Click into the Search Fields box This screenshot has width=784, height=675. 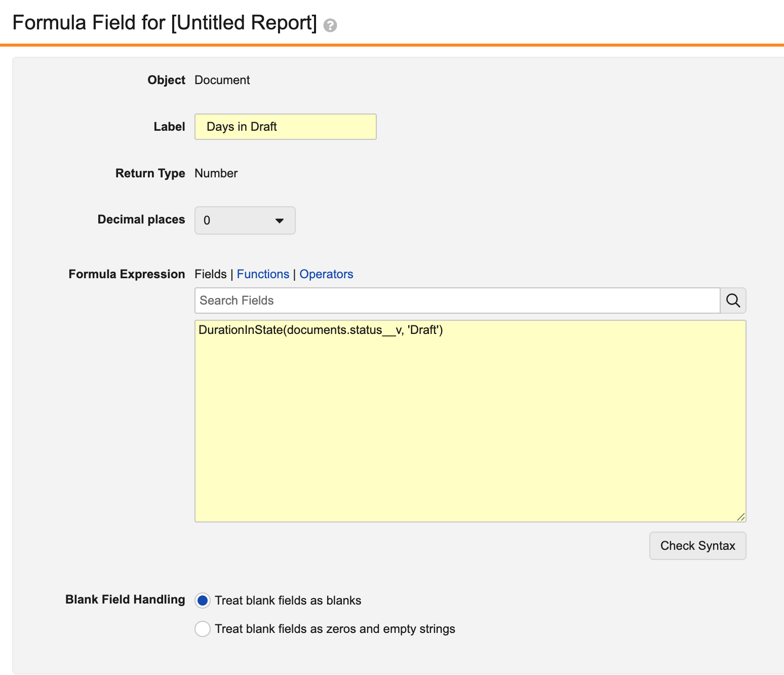[457, 301]
